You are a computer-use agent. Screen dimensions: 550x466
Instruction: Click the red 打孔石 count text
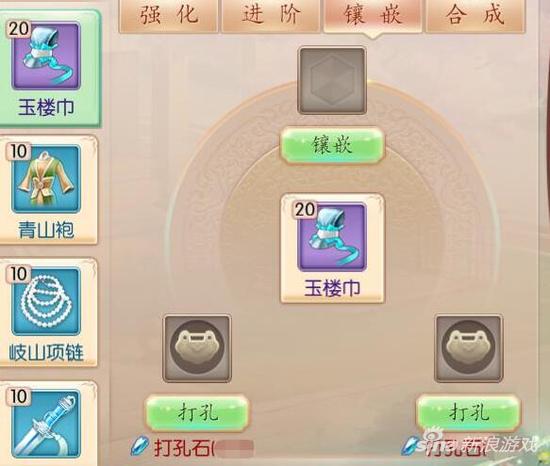(x=203, y=448)
